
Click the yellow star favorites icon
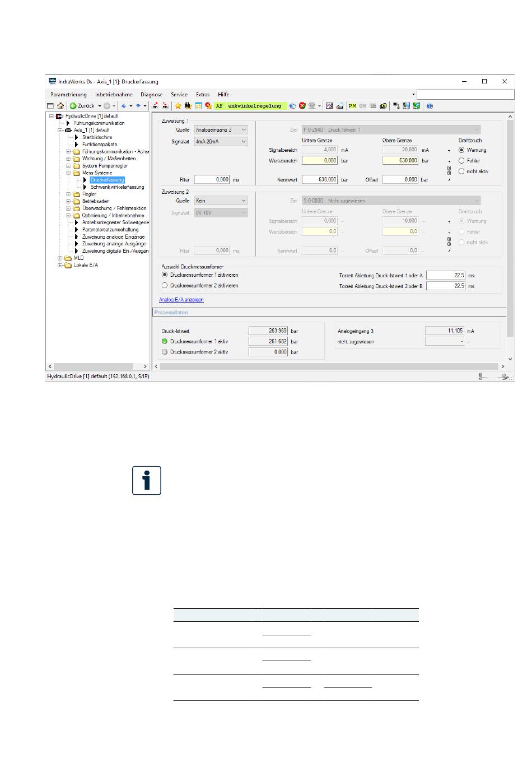[178, 106]
